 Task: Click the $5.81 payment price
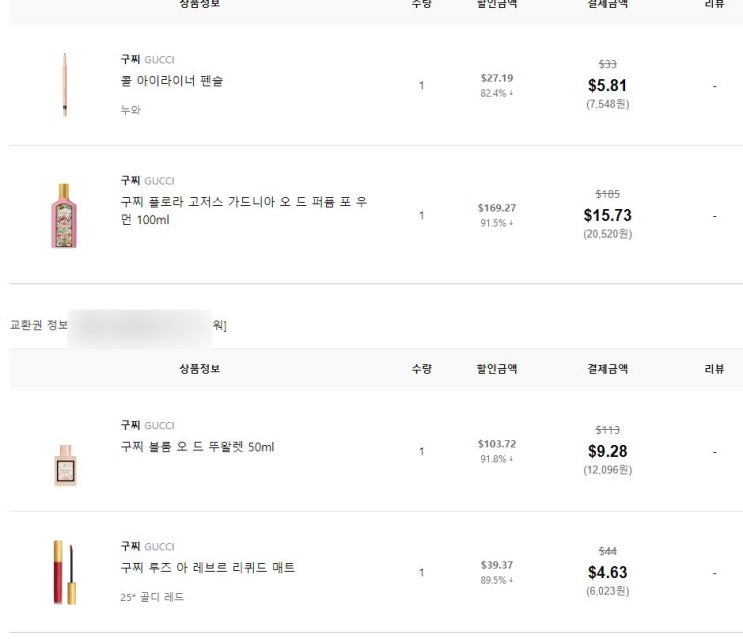coord(607,86)
